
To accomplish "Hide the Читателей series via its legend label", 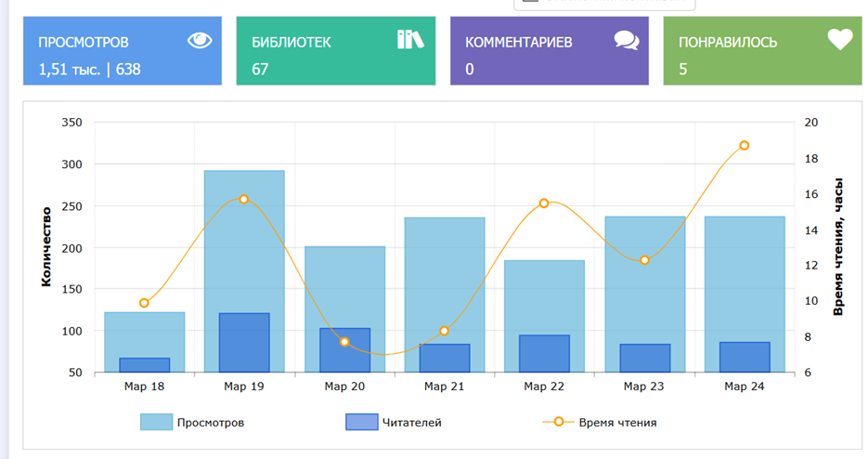I will pos(411,423).
